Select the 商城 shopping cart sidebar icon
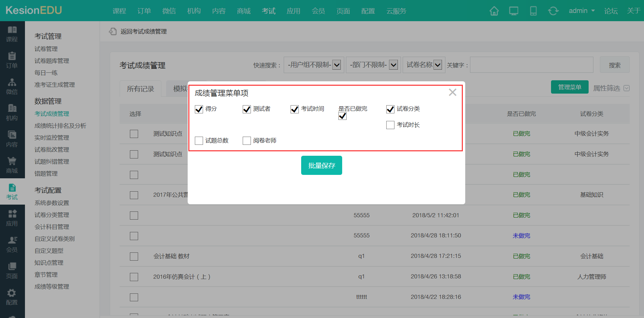This screenshot has height=318, width=644. [12, 165]
